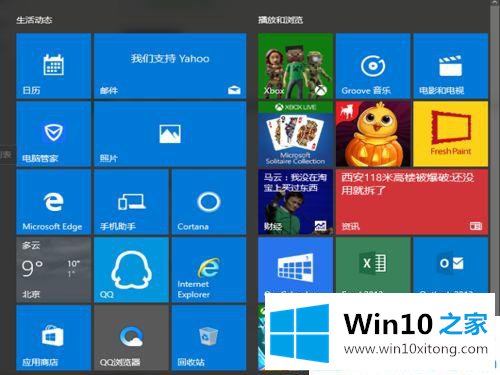Open the Cortana tile

(x=209, y=202)
